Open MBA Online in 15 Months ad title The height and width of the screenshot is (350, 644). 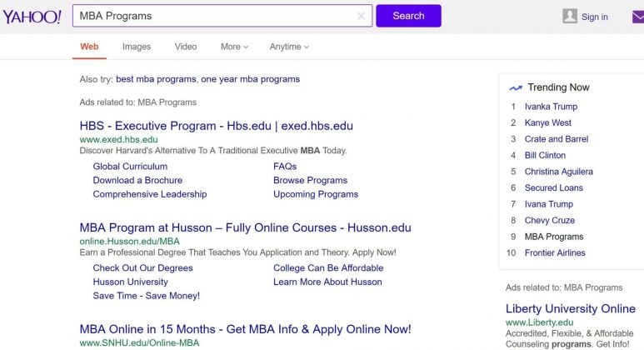click(x=245, y=329)
